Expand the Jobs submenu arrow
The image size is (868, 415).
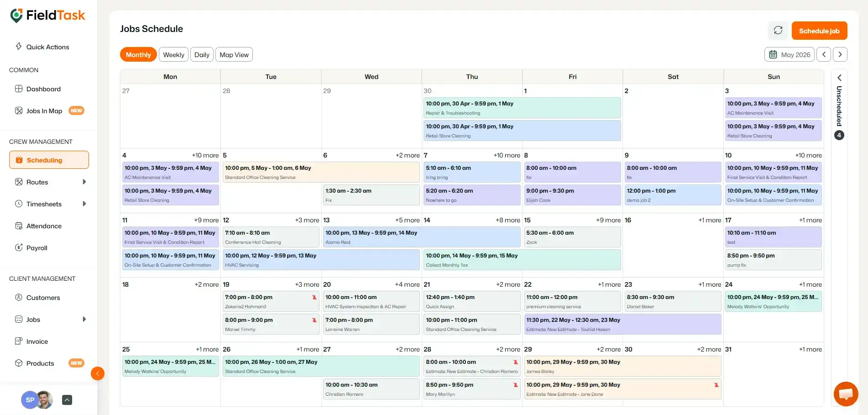click(x=84, y=319)
